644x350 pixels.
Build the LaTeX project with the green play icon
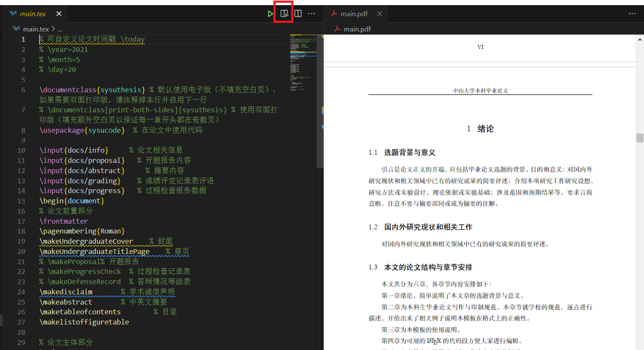tap(271, 13)
